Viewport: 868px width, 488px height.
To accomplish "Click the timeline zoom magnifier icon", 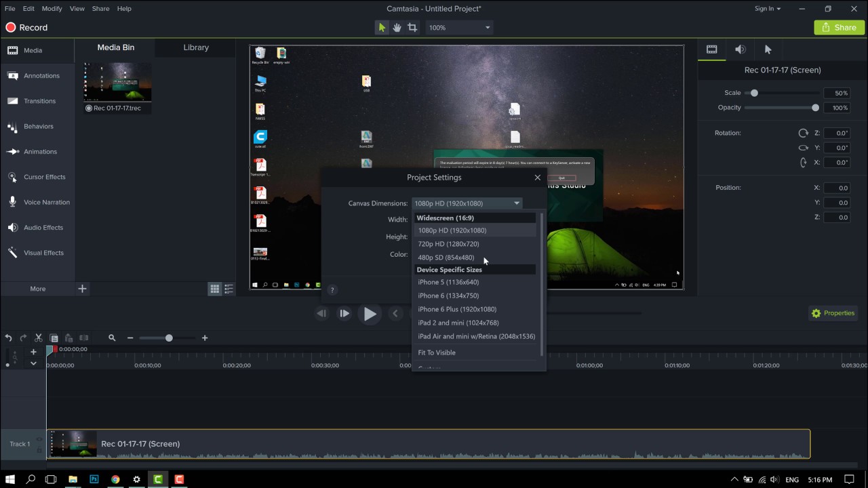I will pos(112,338).
